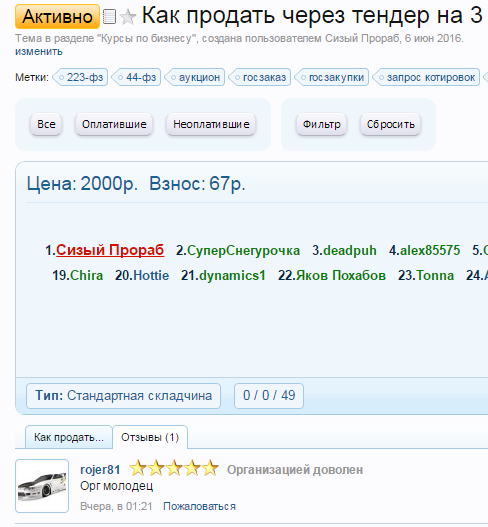Image resolution: width=488 pixels, height=527 pixels.
Task: Open the аукцион tag
Action: click(195, 77)
